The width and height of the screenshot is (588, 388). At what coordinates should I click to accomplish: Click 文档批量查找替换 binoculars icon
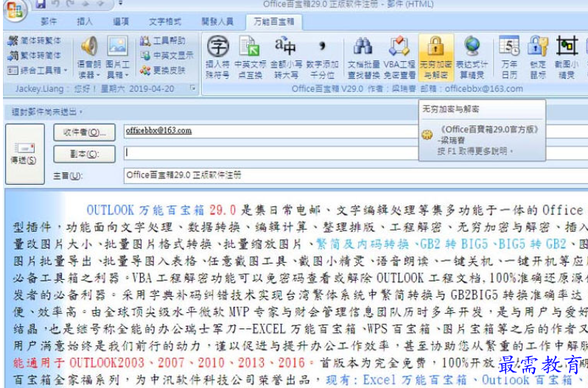point(363,57)
